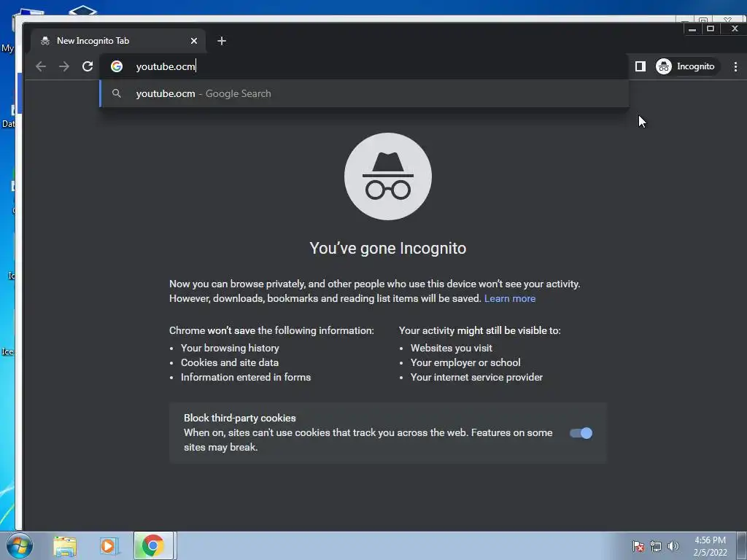The width and height of the screenshot is (747, 560).
Task: Click the address bar showing youtube.ocm
Action: click(363, 66)
